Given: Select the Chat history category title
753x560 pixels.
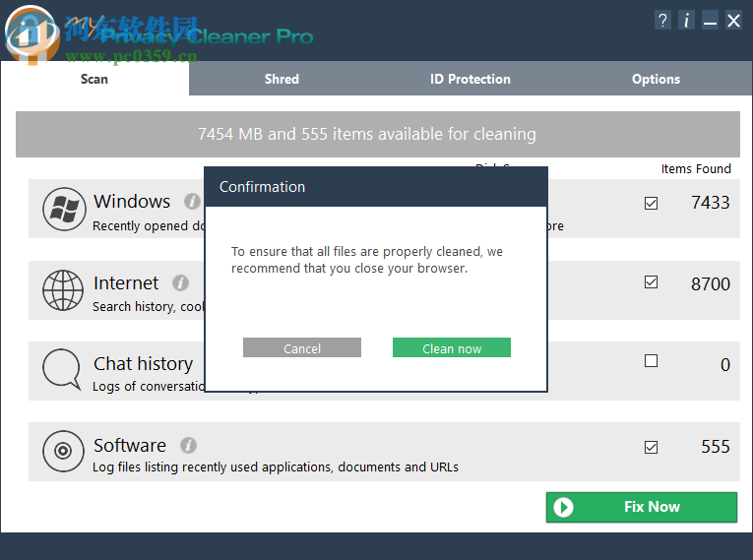Looking at the screenshot, I should pyautogui.click(x=143, y=363).
